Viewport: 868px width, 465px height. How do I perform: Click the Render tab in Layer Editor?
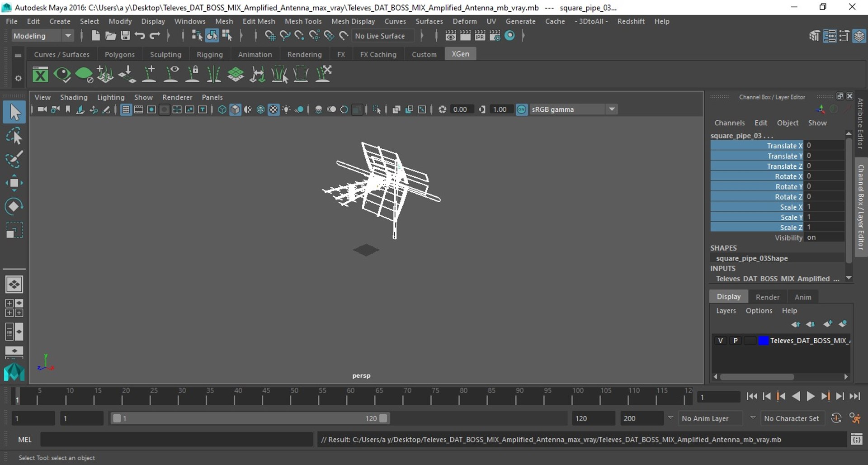[x=767, y=297]
